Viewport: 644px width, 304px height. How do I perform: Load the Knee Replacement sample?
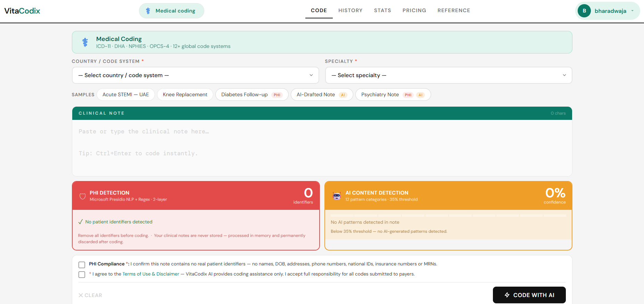click(x=185, y=95)
